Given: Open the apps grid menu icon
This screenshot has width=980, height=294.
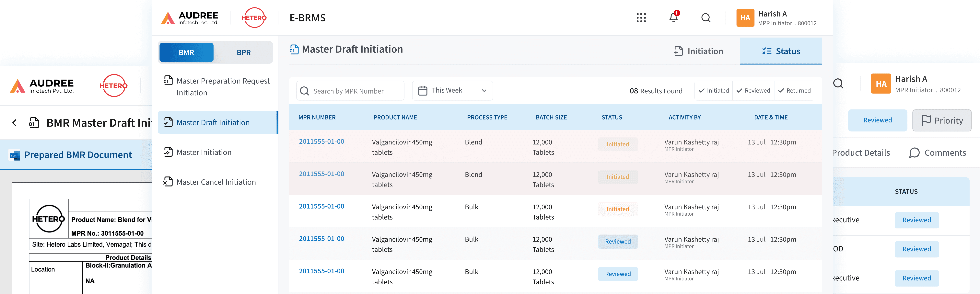Looking at the screenshot, I should 641,18.
